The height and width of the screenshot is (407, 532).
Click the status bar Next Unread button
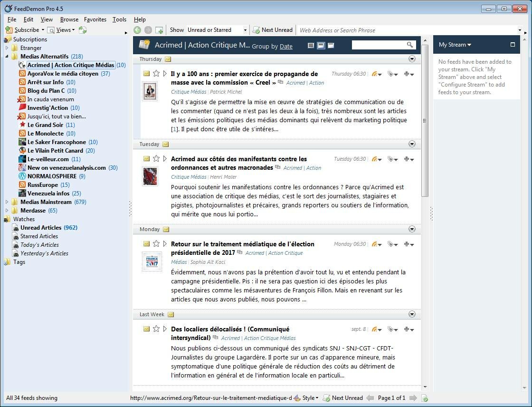(343, 398)
